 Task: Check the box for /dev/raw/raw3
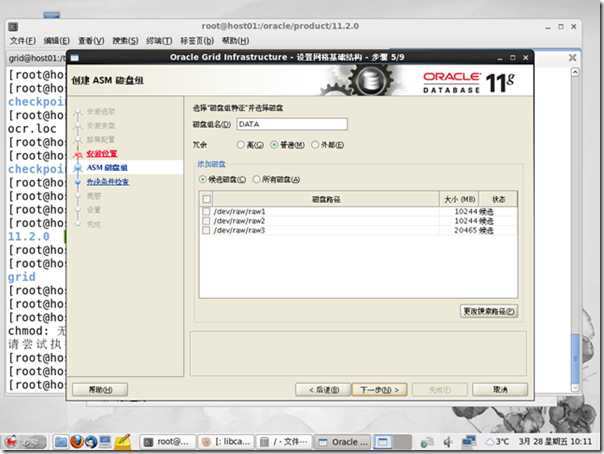pos(206,230)
